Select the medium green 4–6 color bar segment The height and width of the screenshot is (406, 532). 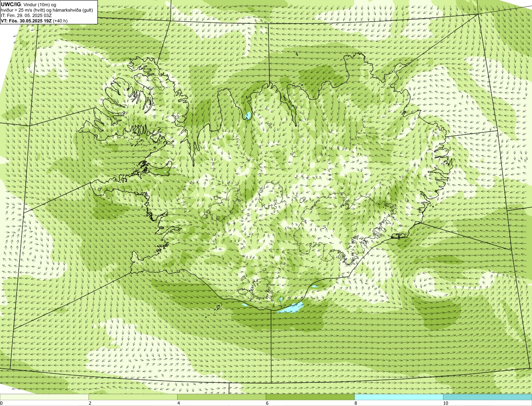[222, 397]
